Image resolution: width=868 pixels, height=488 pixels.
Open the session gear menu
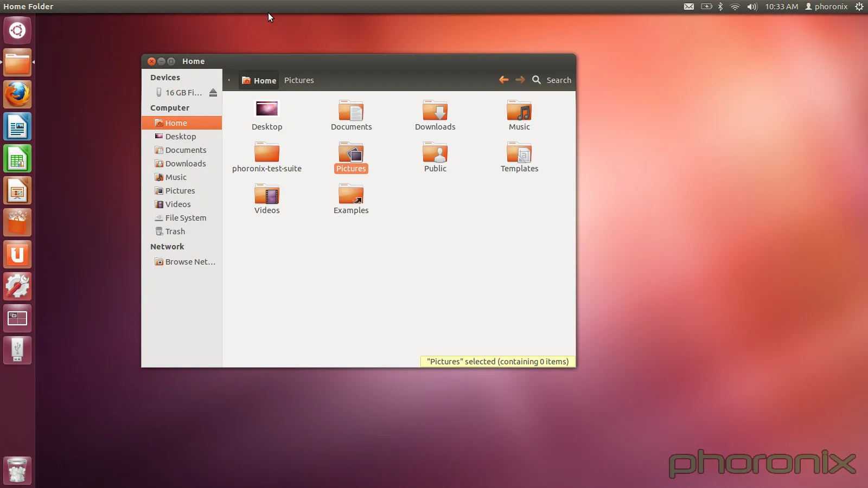(x=859, y=7)
